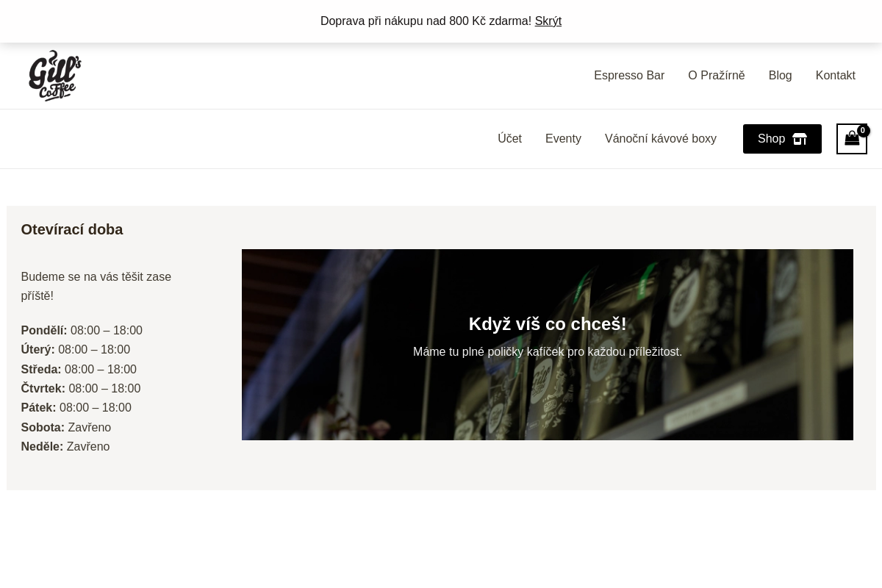Click the black Shop button
Screen dimensions: 882x588
[x=782, y=139]
